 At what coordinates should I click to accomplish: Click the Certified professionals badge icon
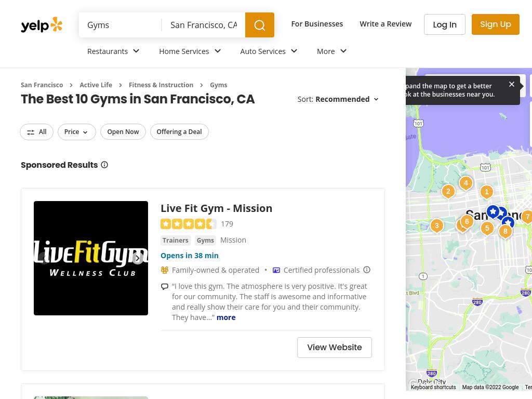(276, 270)
